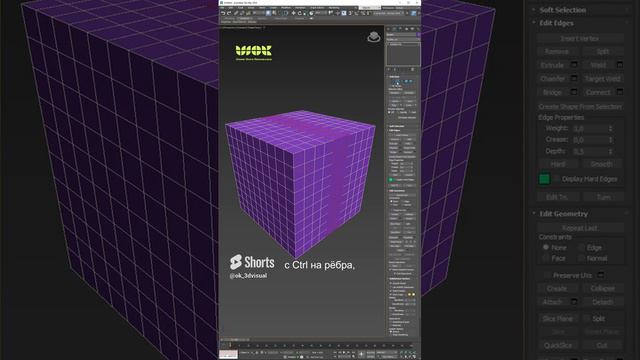640x360 pixels.
Task: Click the Cut button
Action: (x=603, y=345)
